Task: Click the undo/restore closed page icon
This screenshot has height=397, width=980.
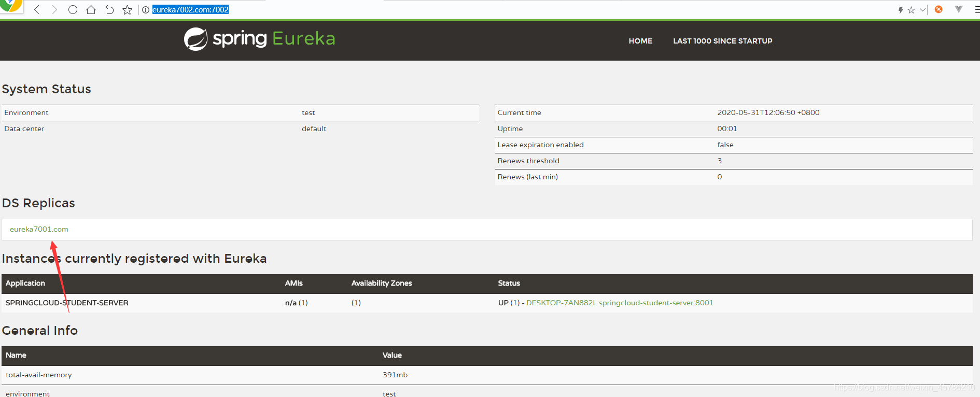Action: [x=109, y=10]
